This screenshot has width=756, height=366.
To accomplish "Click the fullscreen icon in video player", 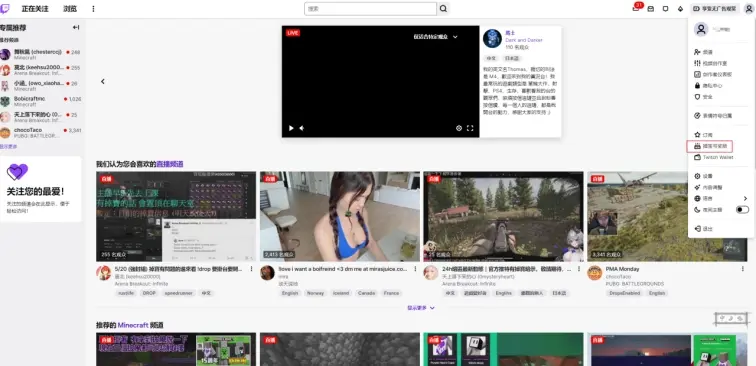I will click(x=470, y=128).
